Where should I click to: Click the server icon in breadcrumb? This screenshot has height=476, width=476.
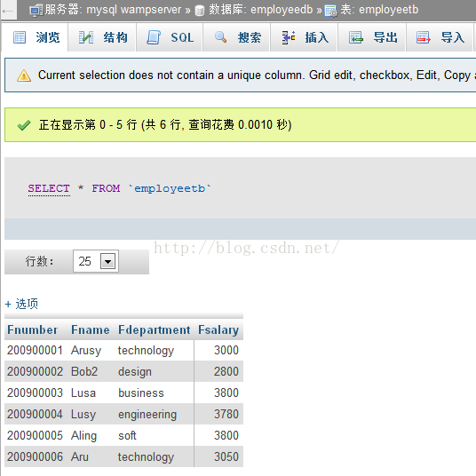(x=36, y=11)
